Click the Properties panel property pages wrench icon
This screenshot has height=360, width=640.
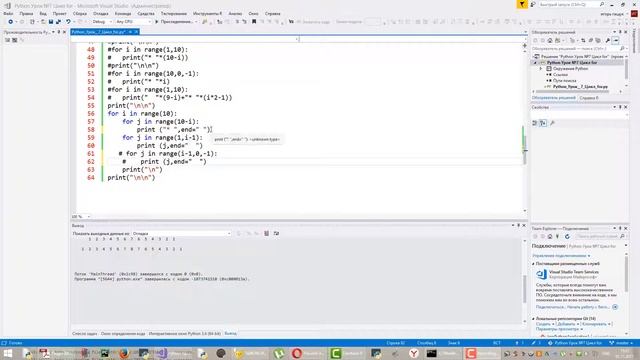coord(552,123)
